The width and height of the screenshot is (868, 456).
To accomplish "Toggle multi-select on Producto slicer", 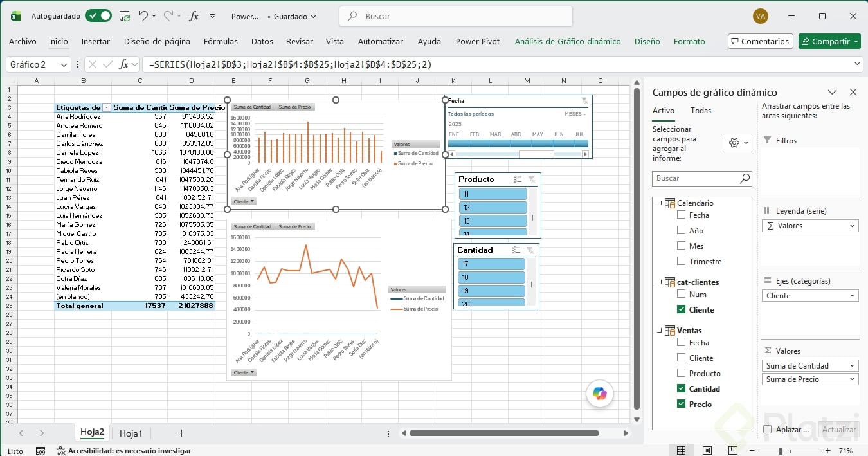I will coord(518,179).
